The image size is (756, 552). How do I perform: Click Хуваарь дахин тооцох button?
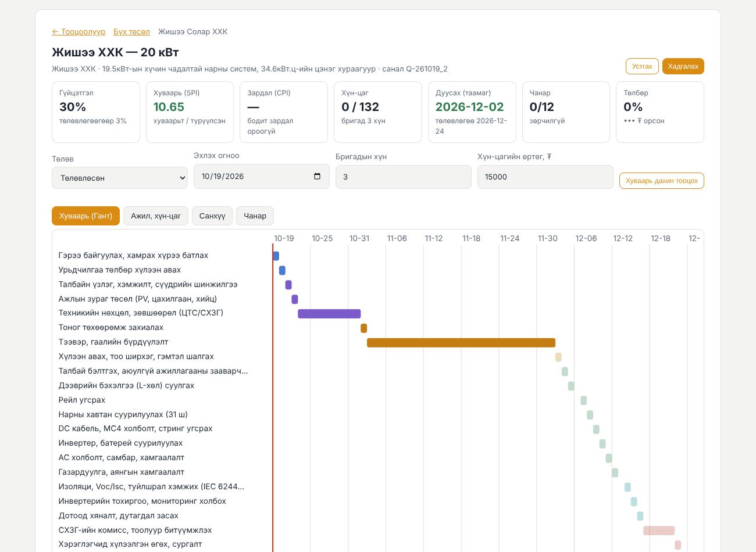tap(662, 181)
